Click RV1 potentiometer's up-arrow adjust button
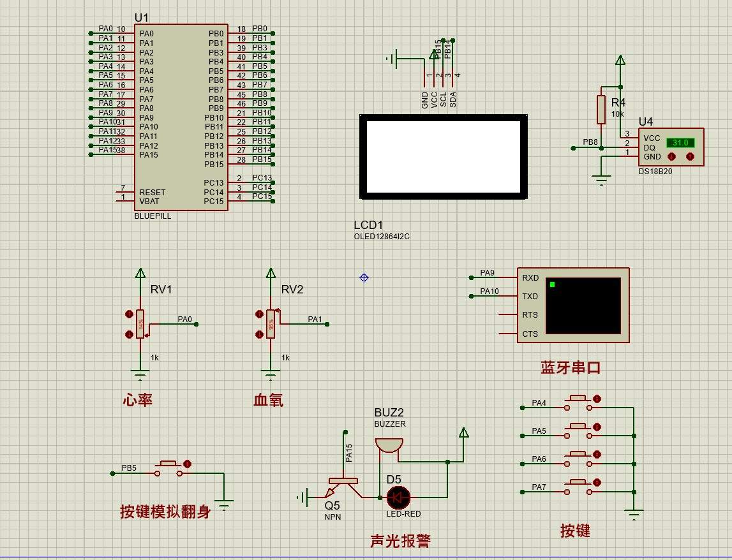The image size is (732, 560). click(x=130, y=314)
